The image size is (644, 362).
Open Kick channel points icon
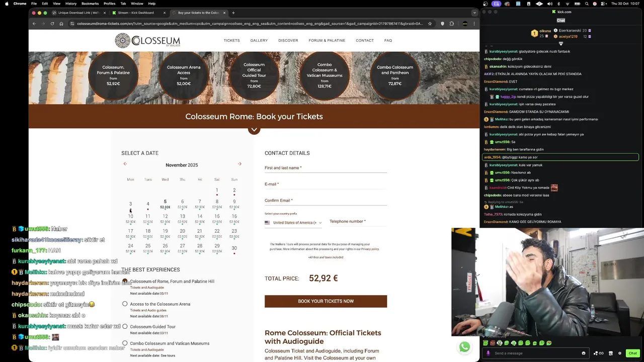coord(599,353)
